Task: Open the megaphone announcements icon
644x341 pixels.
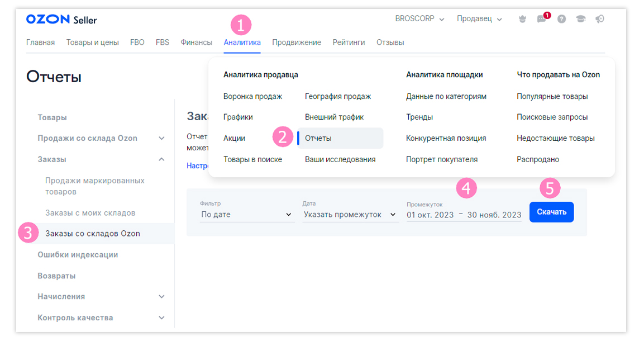Action: coord(600,19)
